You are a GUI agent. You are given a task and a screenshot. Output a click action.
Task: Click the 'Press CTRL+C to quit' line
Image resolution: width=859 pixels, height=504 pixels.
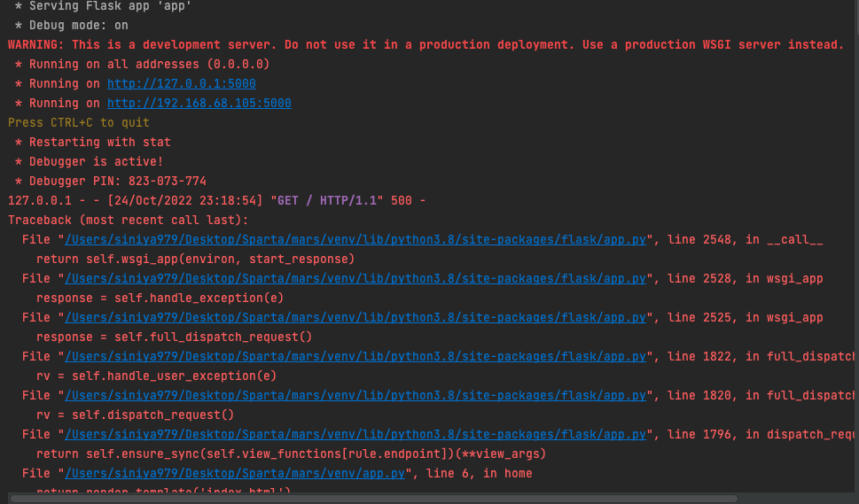78,122
